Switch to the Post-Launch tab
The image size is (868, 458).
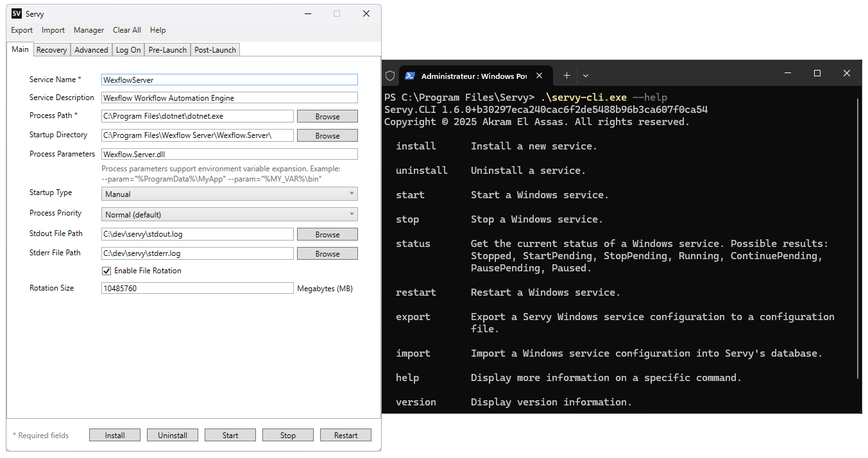pyautogui.click(x=215, y=49)
